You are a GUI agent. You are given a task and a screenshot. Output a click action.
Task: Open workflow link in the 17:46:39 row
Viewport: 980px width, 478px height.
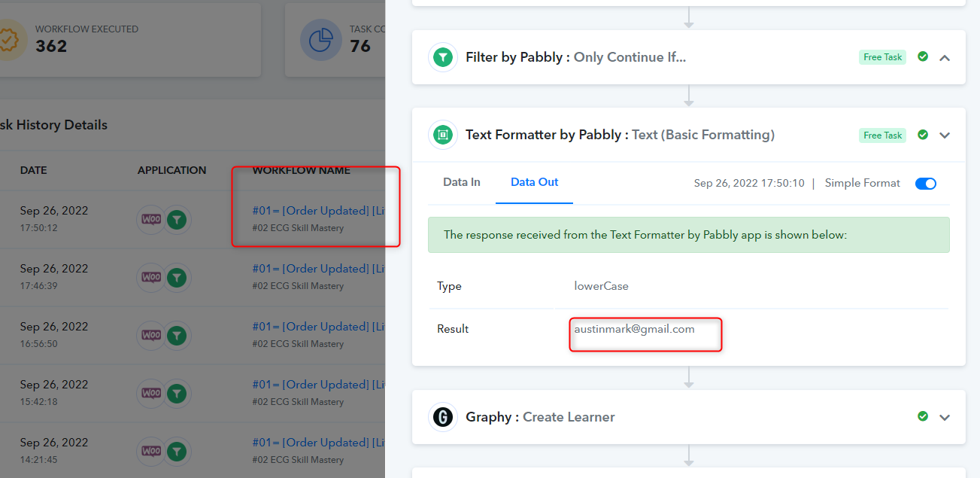click(x=319, y=269)
